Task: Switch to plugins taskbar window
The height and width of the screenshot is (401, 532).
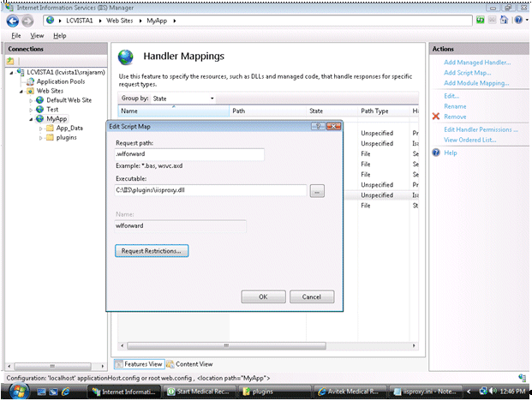Action: pyautogui.click(x=274, y=392)
